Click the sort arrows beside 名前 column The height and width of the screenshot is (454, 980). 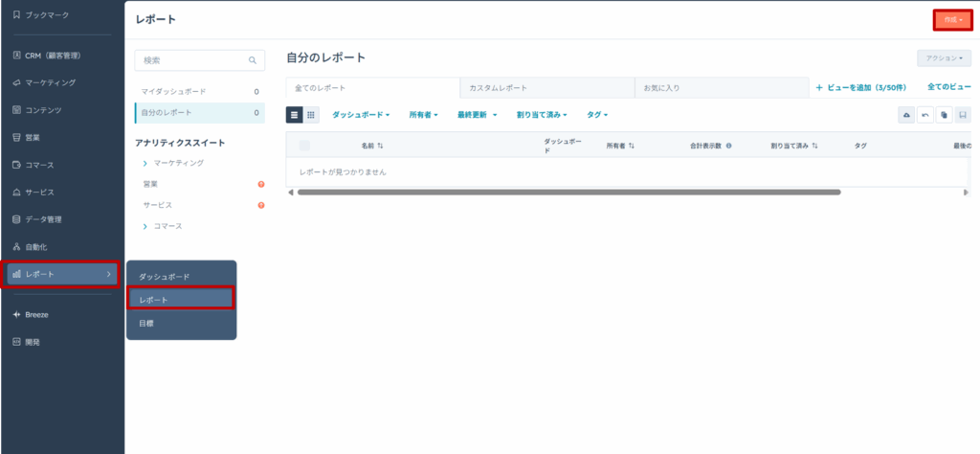click(x=380, y=146)
